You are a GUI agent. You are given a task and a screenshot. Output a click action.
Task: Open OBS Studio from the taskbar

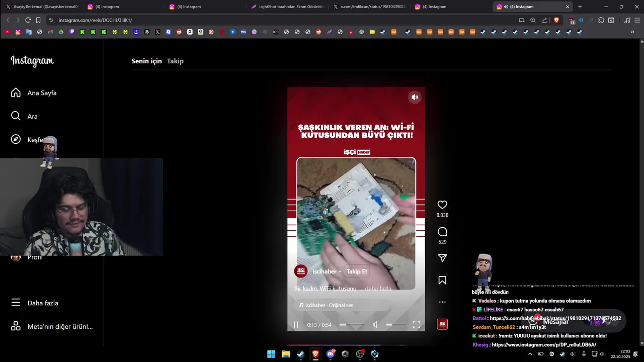[x=360, y=354]
